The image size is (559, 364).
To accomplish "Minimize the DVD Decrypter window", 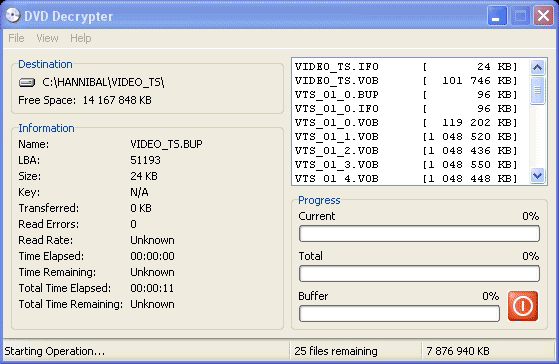I will click(497, 16).
